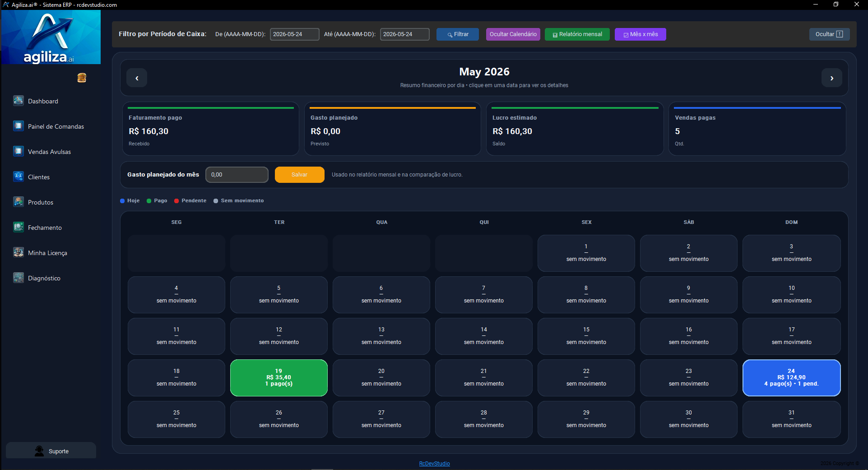Go to previous month arrow
Viewport: 868px width, 470px height.
pyautogui.click(x=137, y=78)
